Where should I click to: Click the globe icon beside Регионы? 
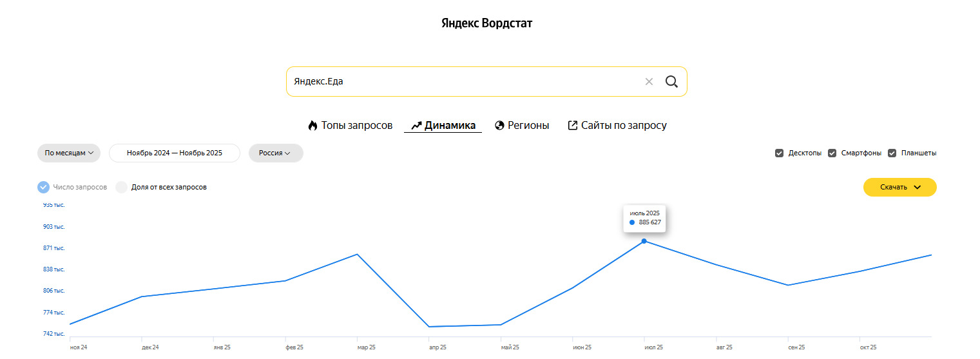[x=499, y=126]
